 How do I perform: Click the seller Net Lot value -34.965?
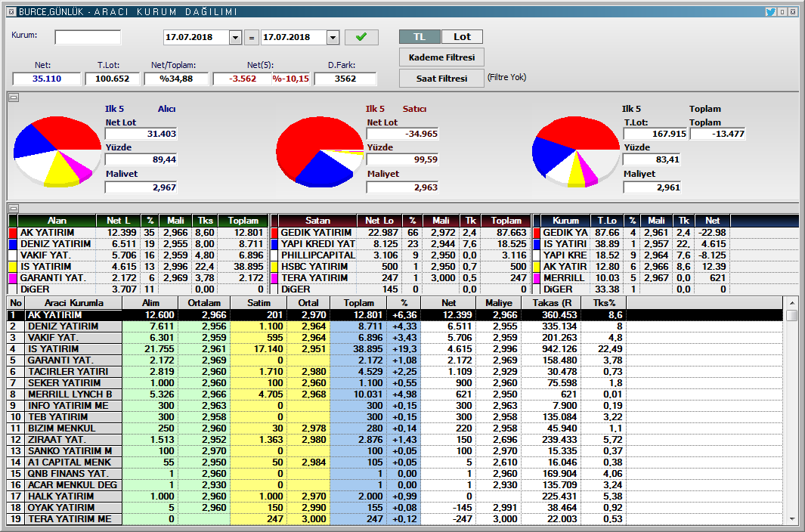coord(402,134)
